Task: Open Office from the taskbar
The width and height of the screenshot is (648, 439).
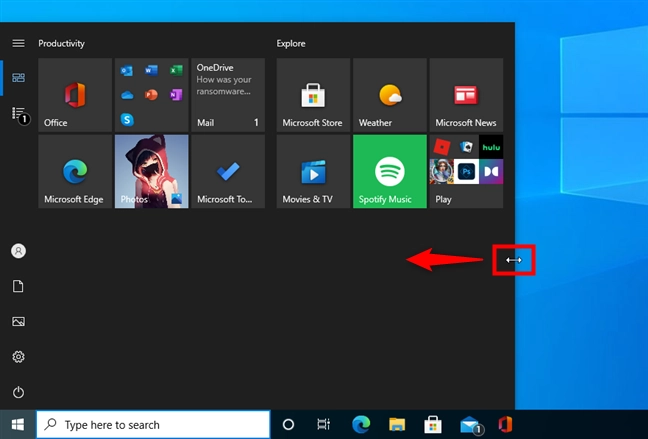Action: tap(505, 425)
